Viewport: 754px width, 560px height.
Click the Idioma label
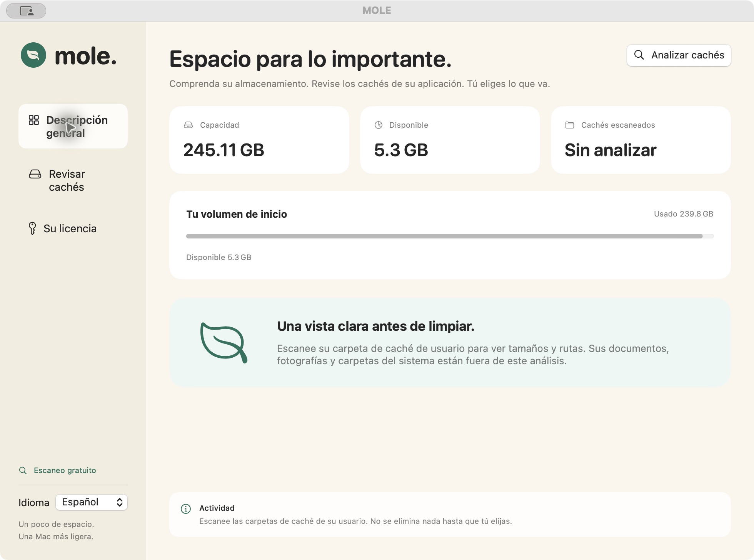(34, 503)
